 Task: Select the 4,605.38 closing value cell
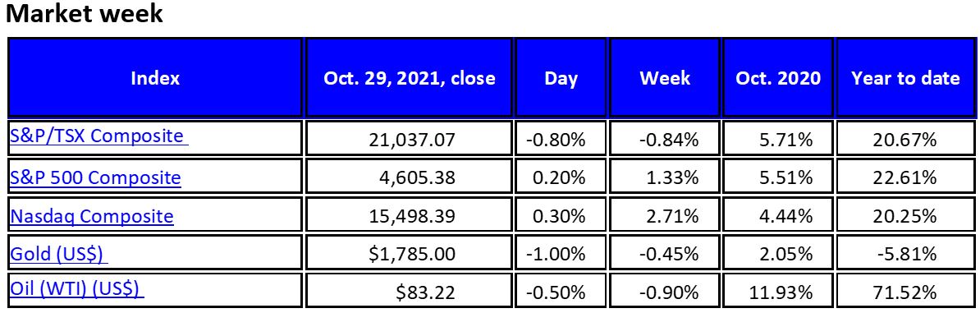tap(410, 177)
